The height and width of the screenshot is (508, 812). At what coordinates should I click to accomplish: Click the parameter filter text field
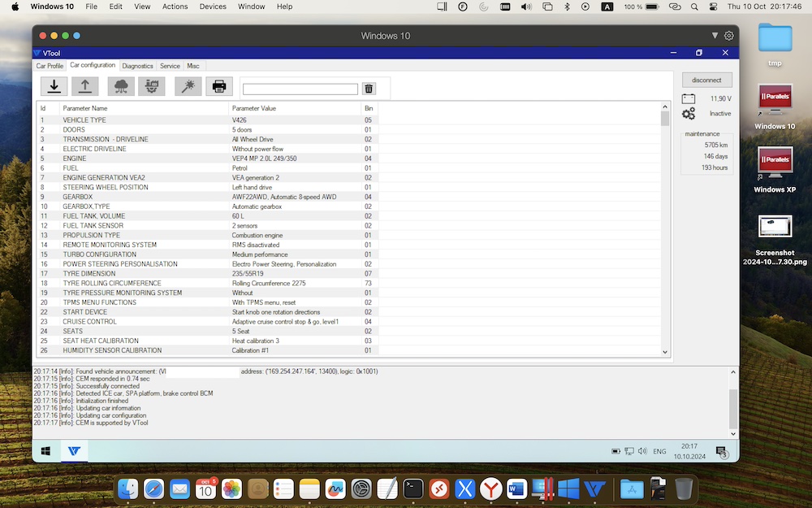300,89
